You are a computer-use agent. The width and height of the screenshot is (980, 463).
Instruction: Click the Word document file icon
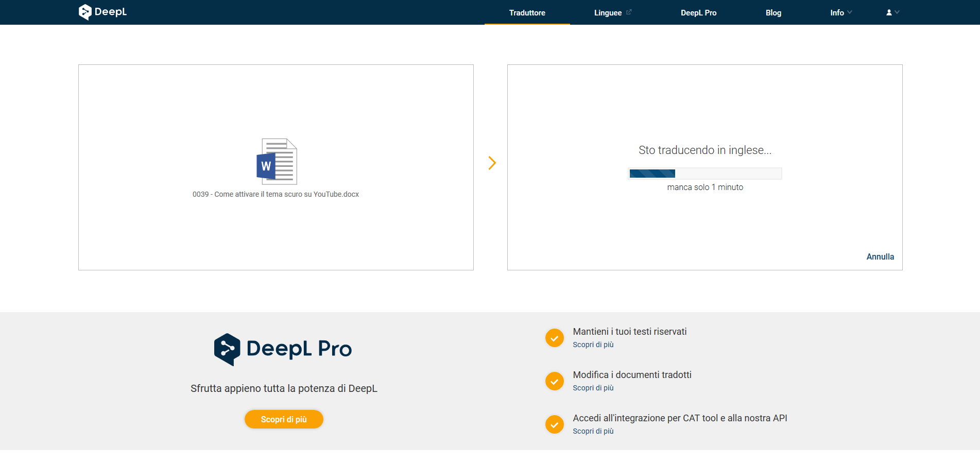tap(277, 162)
